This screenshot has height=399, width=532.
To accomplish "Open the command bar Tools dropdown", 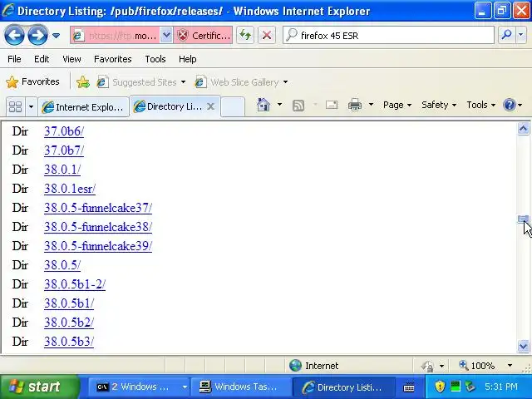I will [x=480, y=105].
